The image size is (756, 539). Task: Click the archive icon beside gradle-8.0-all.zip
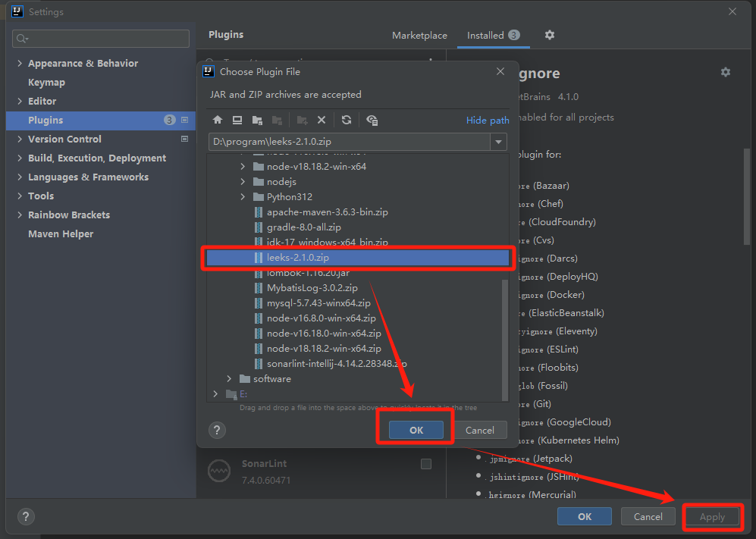tap(259, 227)
